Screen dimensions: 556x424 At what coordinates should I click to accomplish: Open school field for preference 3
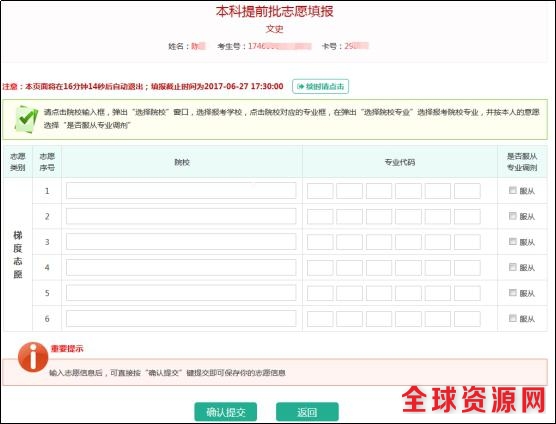[x=181, y=242]
